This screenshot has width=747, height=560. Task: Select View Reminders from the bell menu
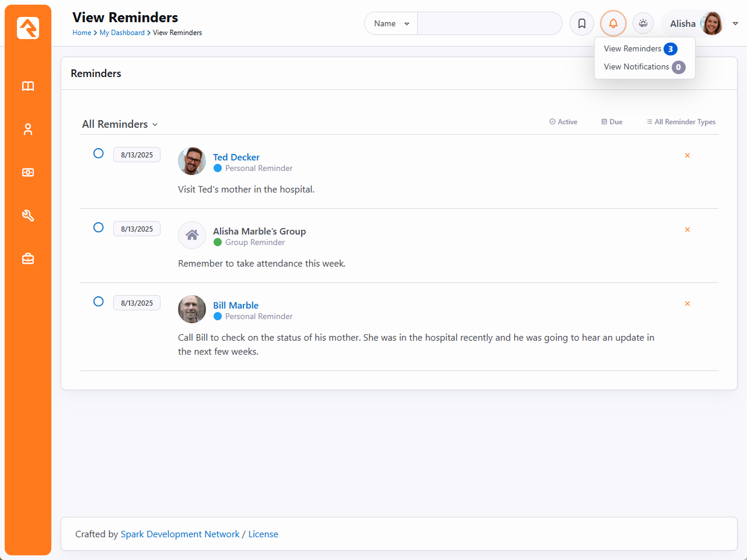[x=633, y=49]
